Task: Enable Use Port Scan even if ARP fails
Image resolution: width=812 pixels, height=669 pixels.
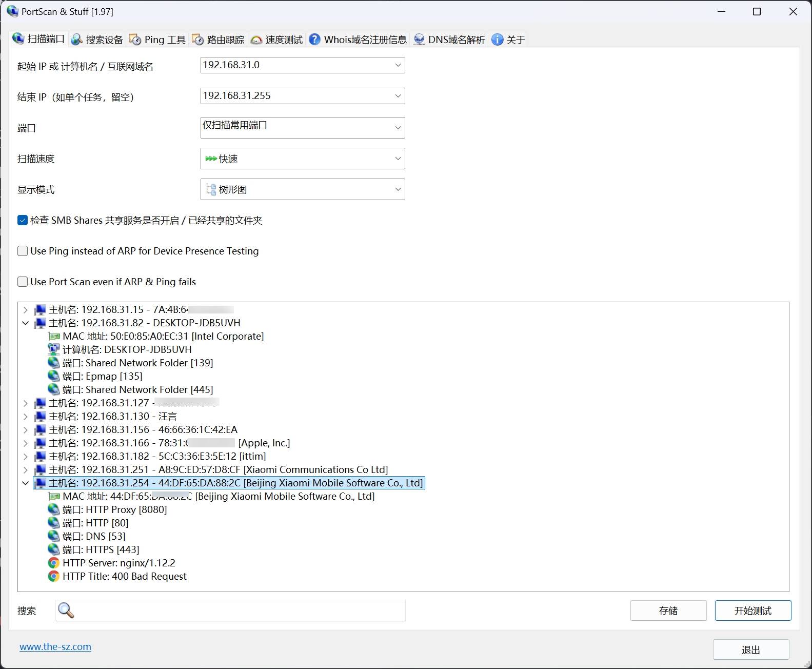Action: tap(23, 282)
